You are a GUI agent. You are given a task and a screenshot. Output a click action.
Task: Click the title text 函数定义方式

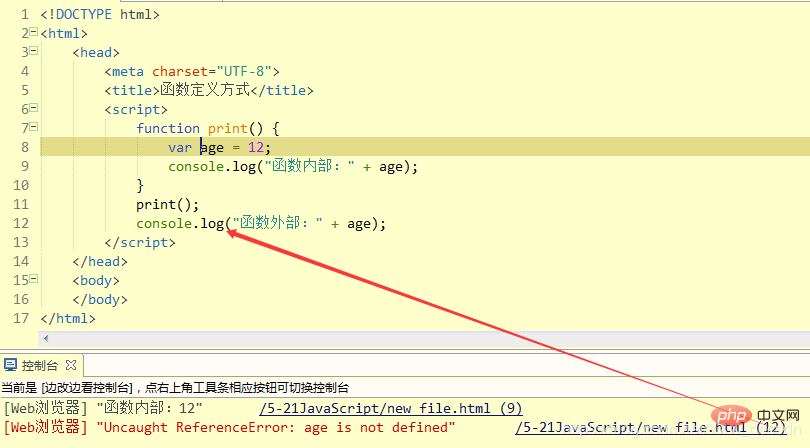click(x=203, y=91)
